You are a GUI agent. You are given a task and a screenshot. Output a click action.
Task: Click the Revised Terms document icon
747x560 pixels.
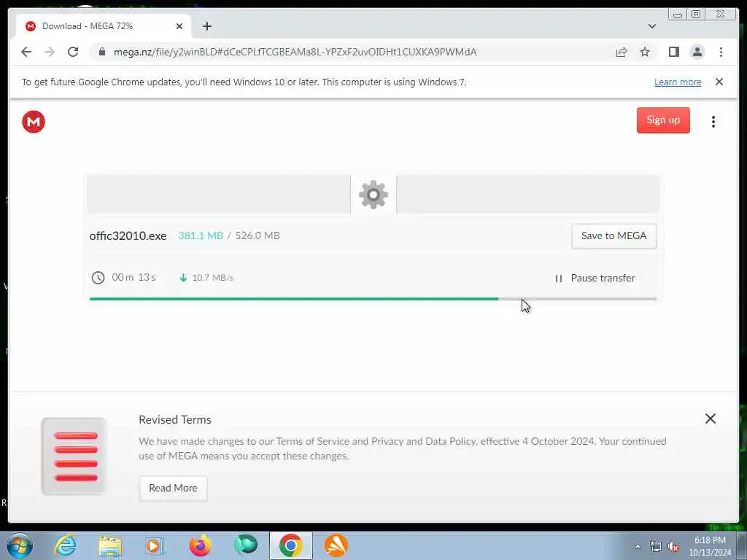click(74, 456)
